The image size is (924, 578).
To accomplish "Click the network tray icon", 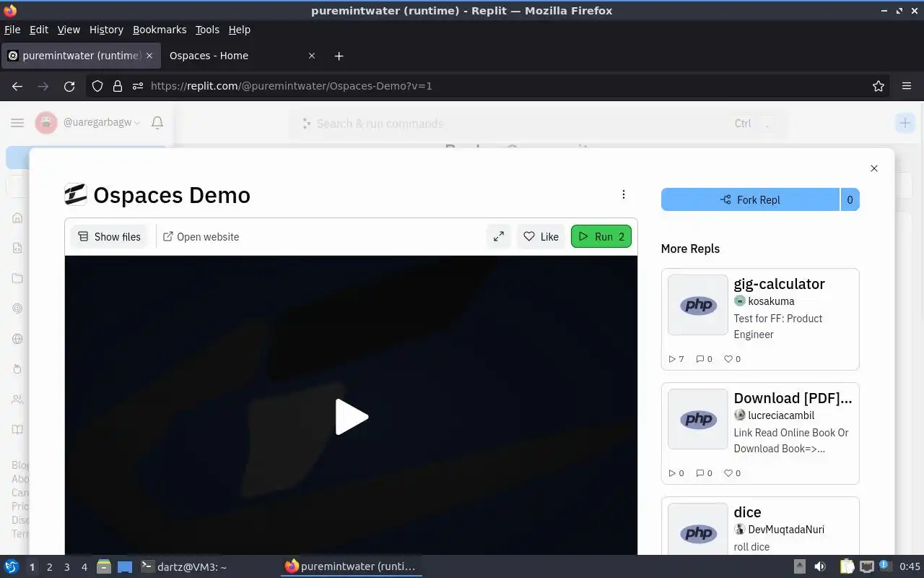I will (x=867, y=566).
